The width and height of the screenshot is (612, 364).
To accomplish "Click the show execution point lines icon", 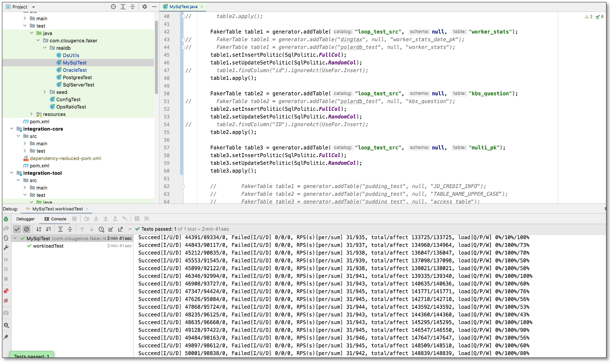I will (74, 219).
